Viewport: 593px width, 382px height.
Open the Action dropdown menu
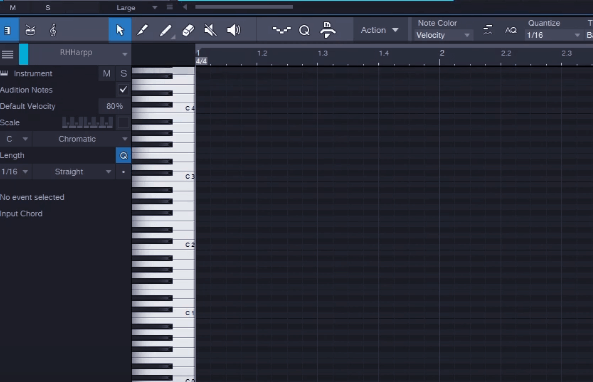click(379, 30)
